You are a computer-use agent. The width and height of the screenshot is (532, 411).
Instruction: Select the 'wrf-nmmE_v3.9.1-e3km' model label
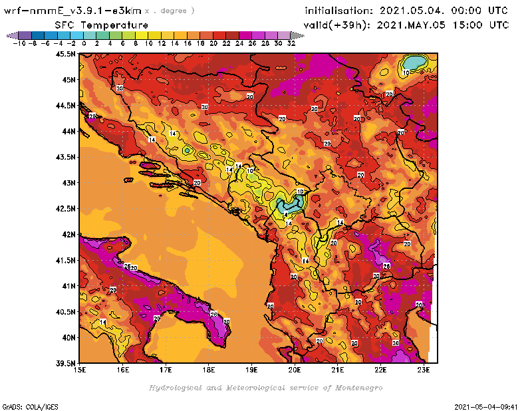point(72,11)
